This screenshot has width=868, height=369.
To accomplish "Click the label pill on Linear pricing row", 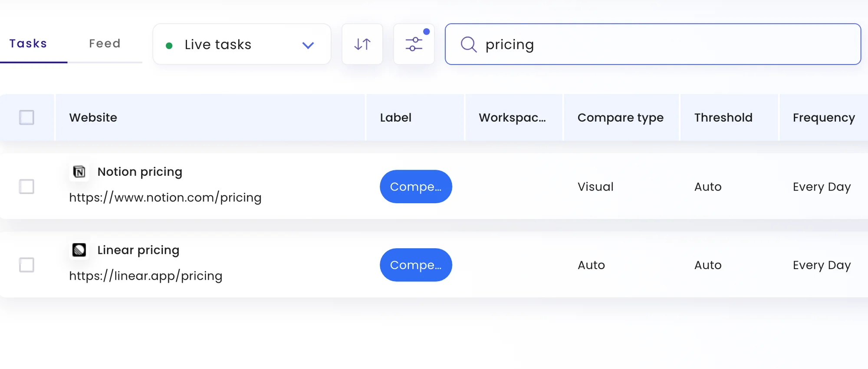I will click(416, 265).
